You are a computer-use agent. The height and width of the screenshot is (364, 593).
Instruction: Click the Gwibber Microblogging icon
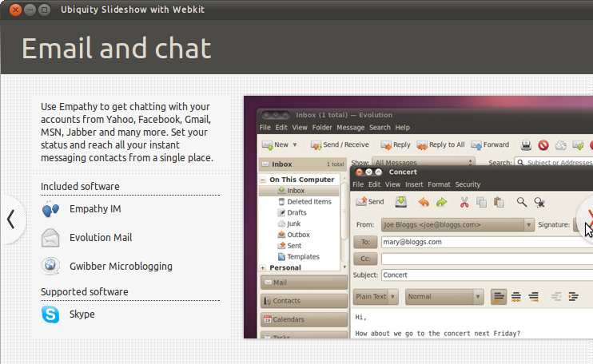50,266
